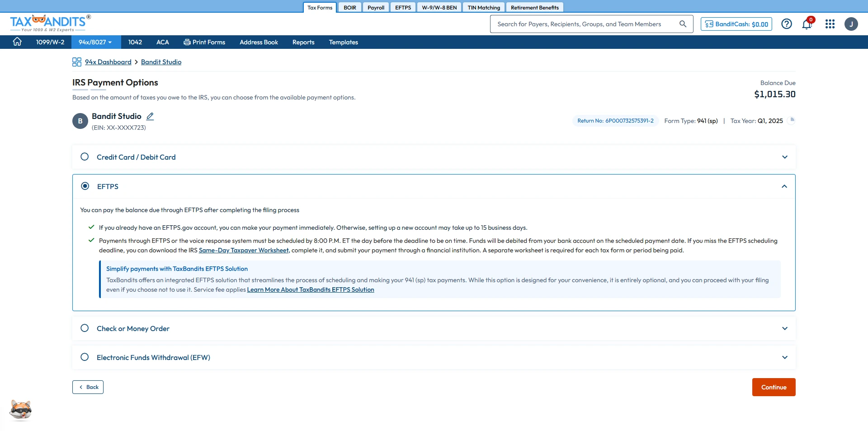Open the user profile avatar J

[x=851, y=24]
